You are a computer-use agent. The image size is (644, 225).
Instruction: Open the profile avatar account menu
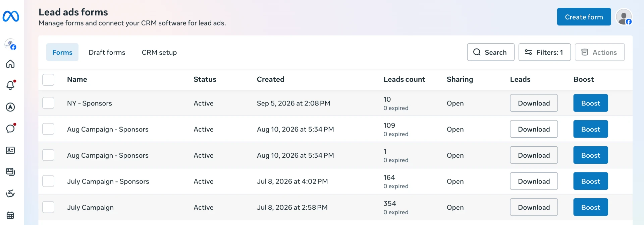pyautogui.click(x=624, y=17)
